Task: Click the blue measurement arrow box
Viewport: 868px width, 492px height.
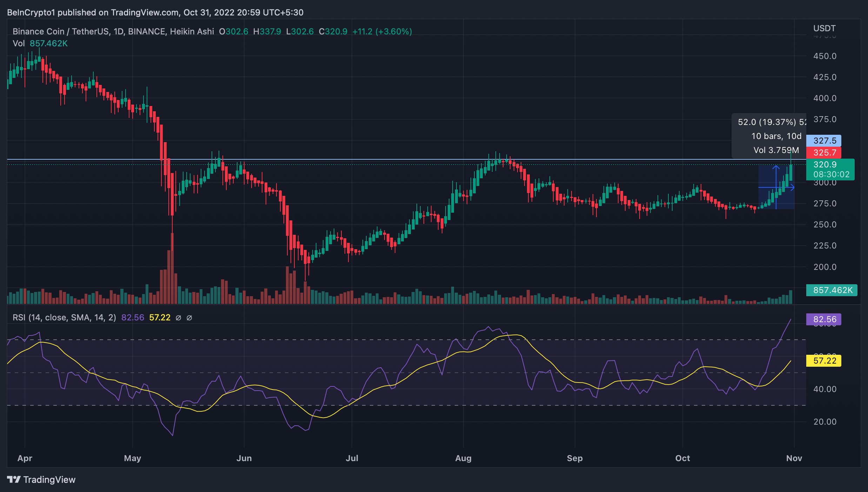Action: pyautogui.click(x=776, y=187)
